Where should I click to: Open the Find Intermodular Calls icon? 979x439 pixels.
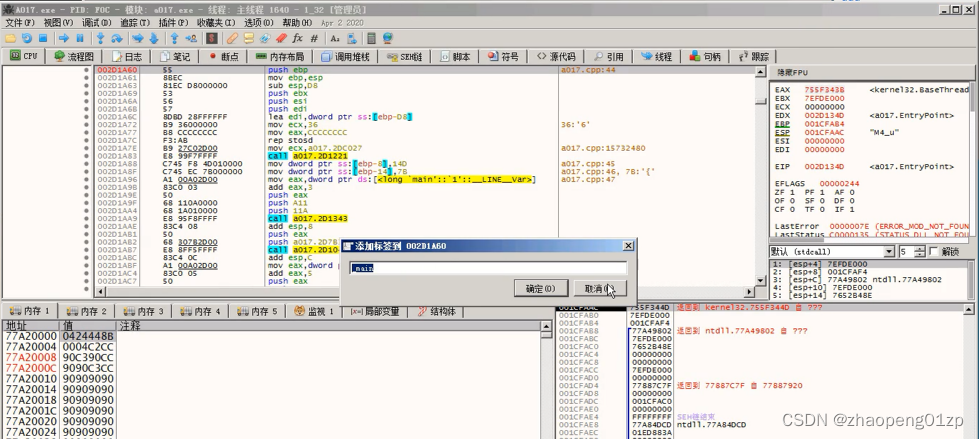click(x=352, y=39)
